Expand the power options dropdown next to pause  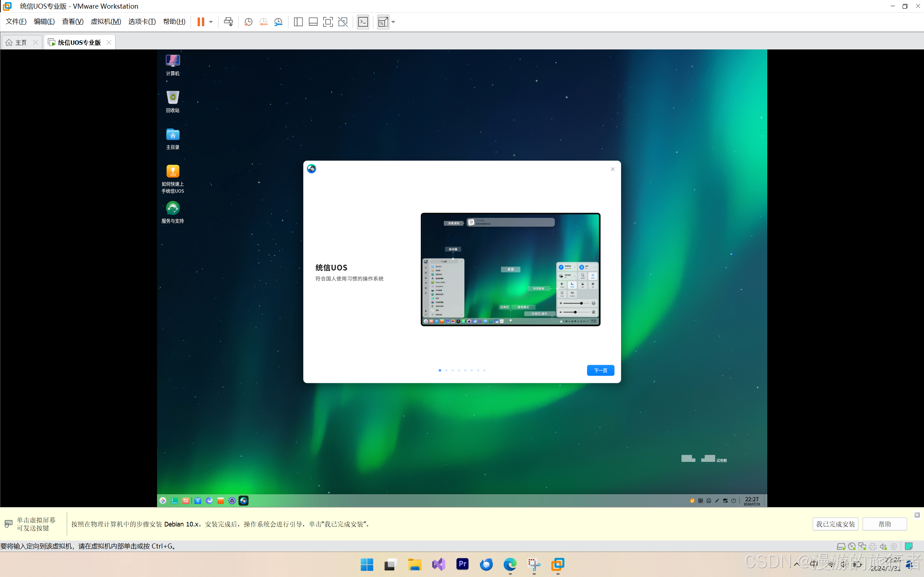[x=211, y=22]
